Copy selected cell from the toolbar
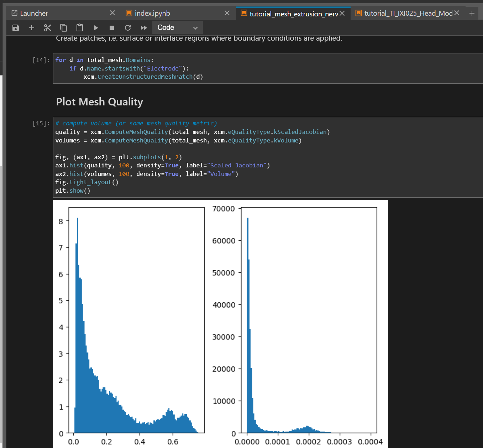 pos(64,28)
